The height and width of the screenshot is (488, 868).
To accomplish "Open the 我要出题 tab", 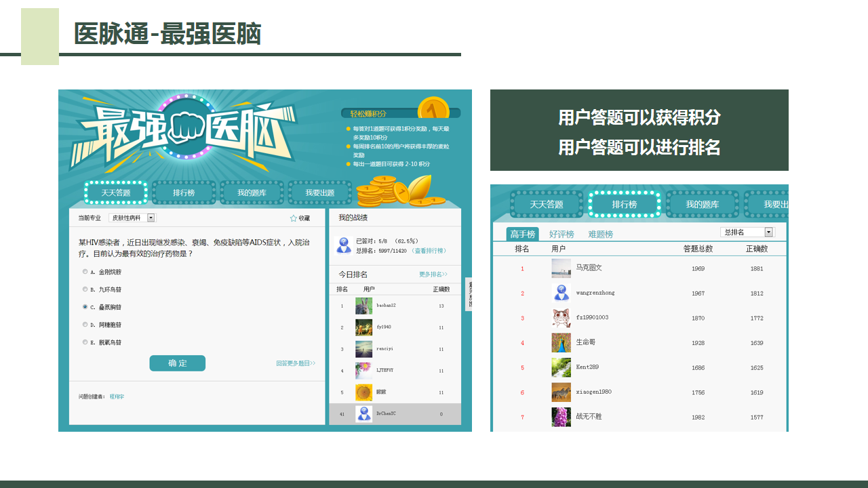I will (319, 193).
